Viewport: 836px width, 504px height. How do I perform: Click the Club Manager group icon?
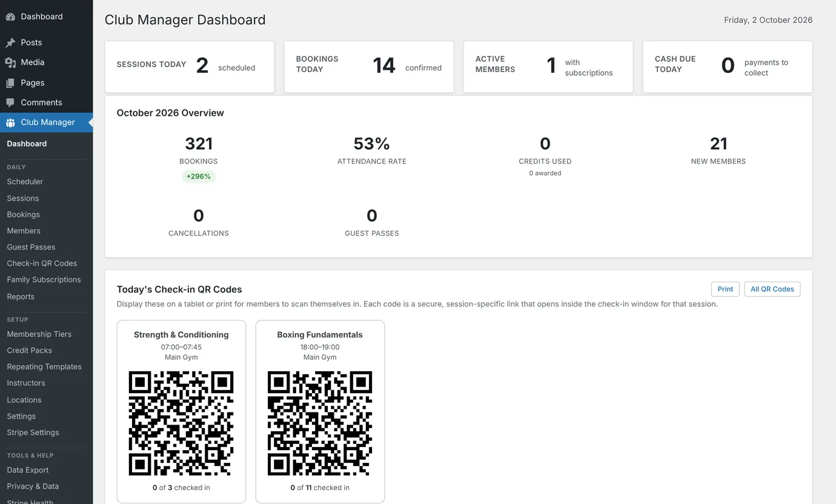click(x=10, y=122)
